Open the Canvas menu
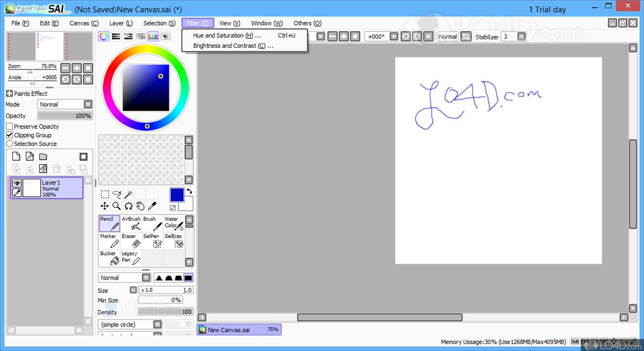Screen dimensions: 644x351 point(84,23)
